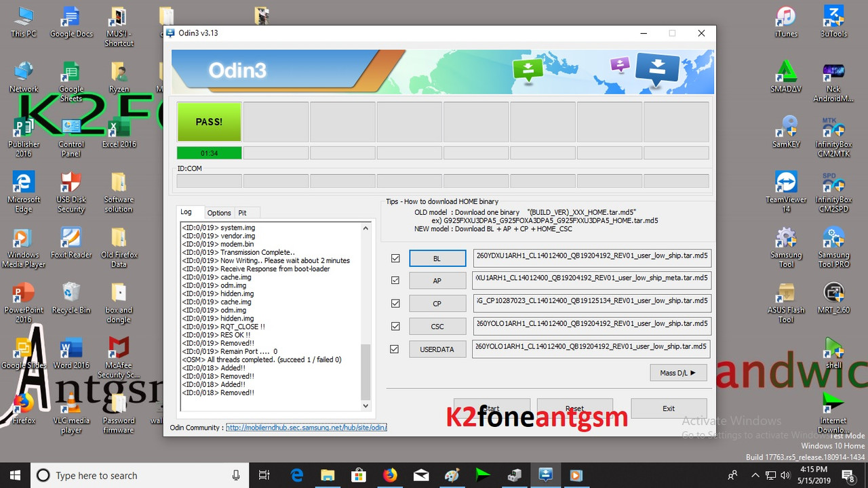868x488 pixels.
Task: Select the Samsung Tool PRO icon
Action: [x=833, y=248]
